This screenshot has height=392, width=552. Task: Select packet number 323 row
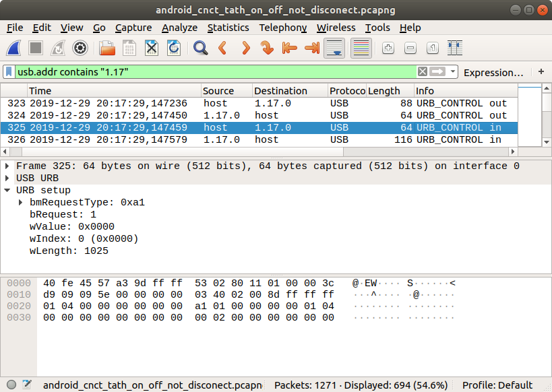tap(259, 103)
